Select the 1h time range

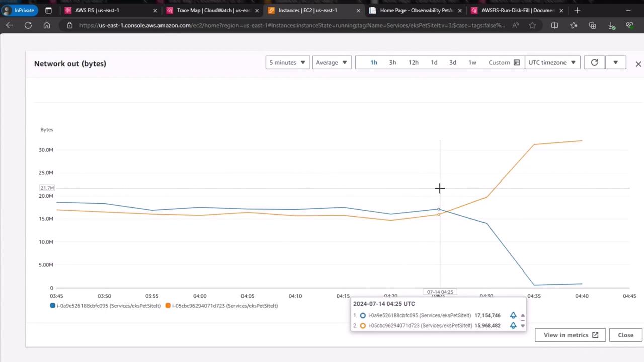point(374,62)
